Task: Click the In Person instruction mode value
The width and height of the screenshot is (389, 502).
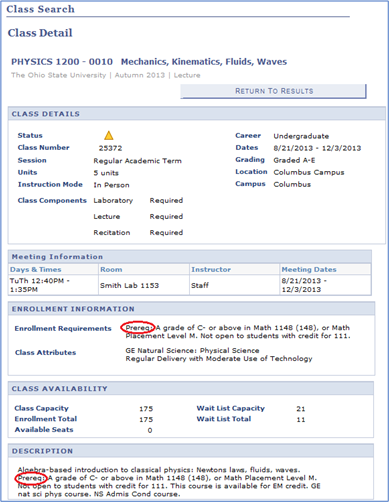Action: coord(111,185)
